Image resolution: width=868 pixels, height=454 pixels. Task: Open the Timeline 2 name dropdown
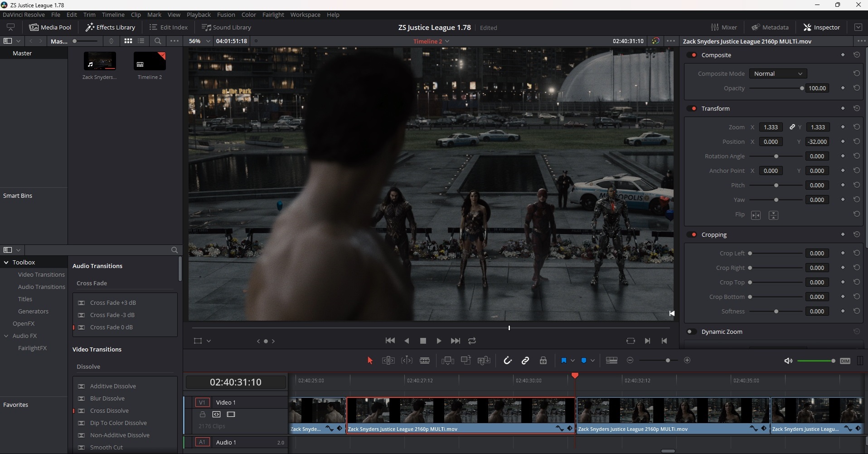(432, 41)
